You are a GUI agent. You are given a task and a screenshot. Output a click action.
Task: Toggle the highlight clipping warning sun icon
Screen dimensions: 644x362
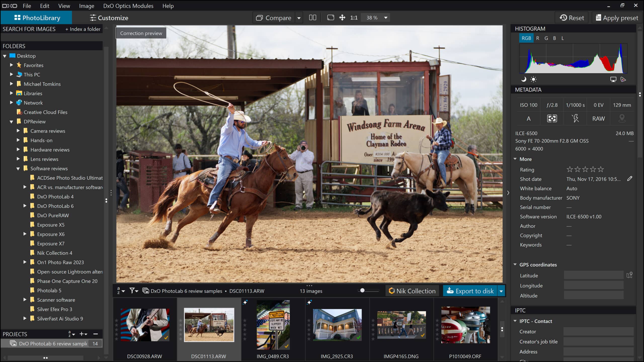534,79
